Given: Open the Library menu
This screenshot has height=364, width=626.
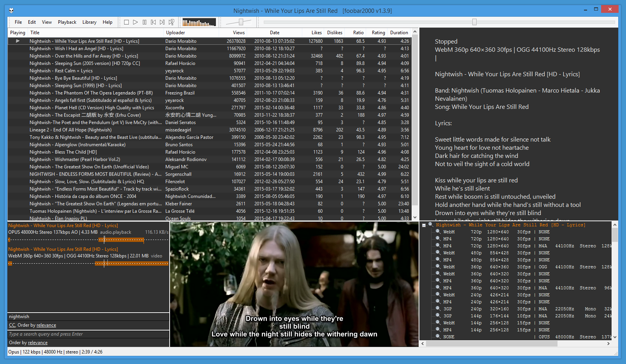Looking at the screenshot, I should [89, 22].
